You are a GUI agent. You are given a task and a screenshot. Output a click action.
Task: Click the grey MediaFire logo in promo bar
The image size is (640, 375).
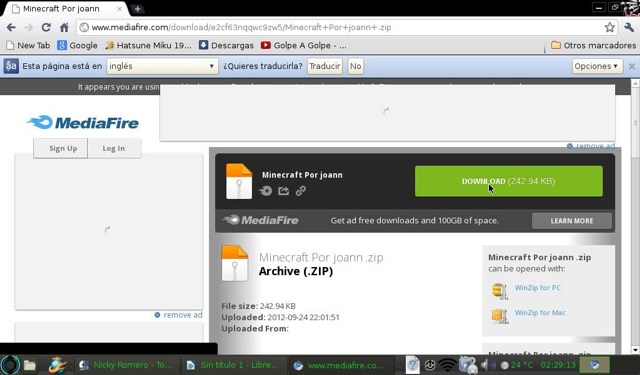[x=260, y=220]
